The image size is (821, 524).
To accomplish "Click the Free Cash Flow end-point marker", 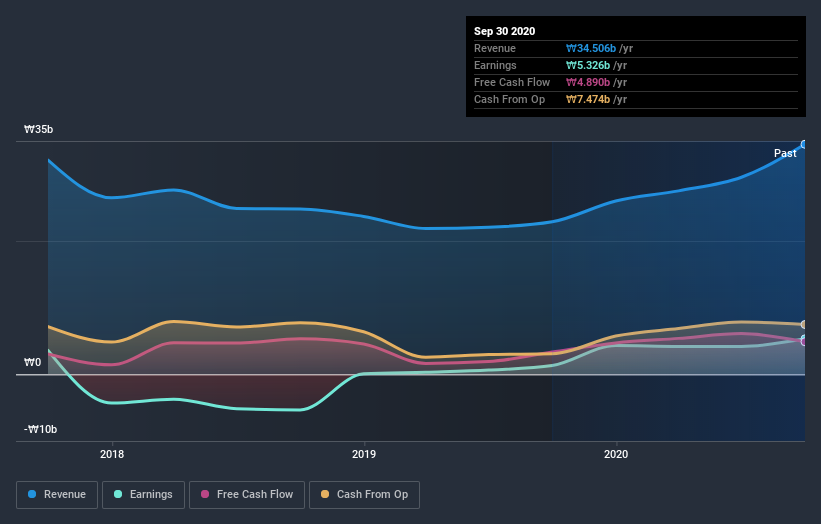I will (804, 341).
